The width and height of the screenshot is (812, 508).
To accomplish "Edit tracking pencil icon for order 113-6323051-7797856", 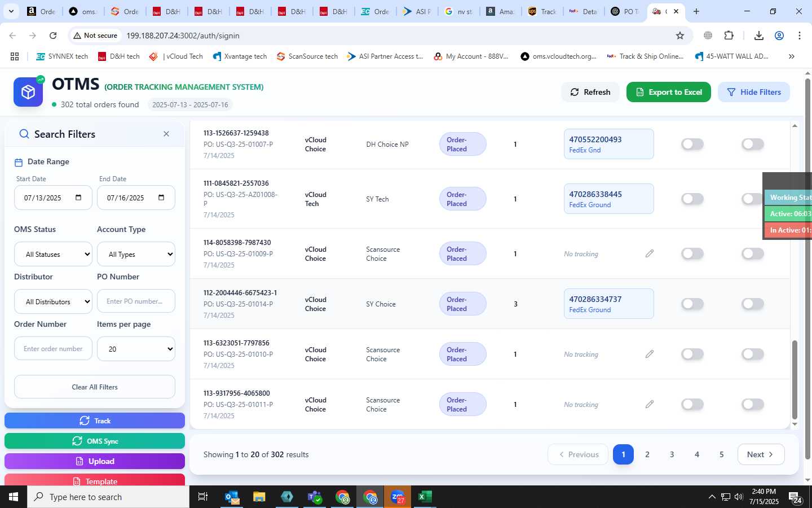I will point(650,354).
